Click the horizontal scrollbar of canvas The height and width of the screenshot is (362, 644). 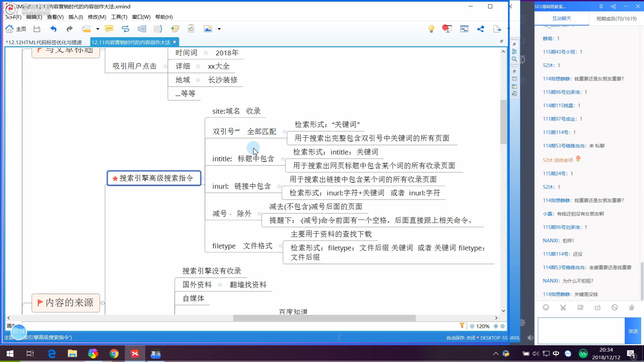click(x=324, y=318)
